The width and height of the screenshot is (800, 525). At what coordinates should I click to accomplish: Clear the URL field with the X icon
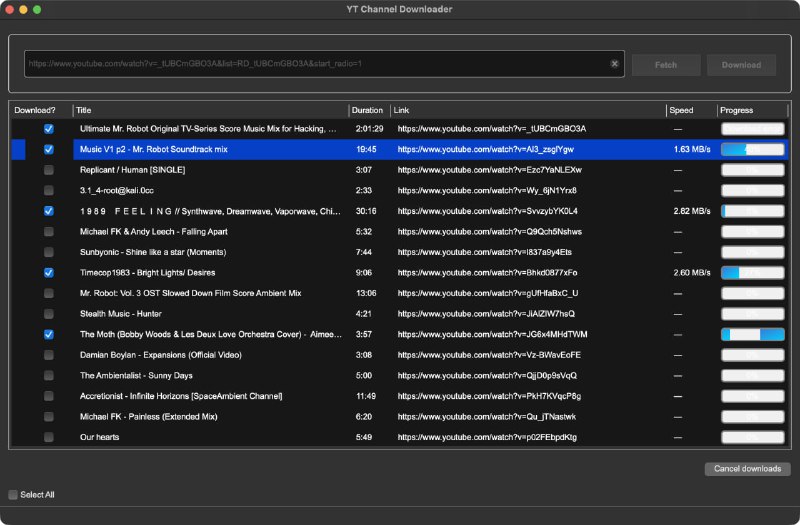coord(615,64)
